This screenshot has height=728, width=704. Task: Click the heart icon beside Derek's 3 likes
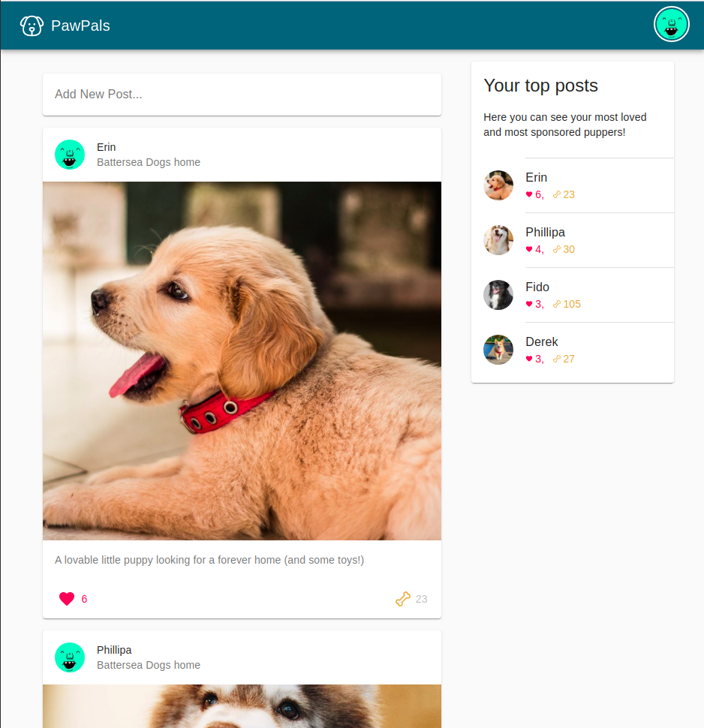(529, 359)
